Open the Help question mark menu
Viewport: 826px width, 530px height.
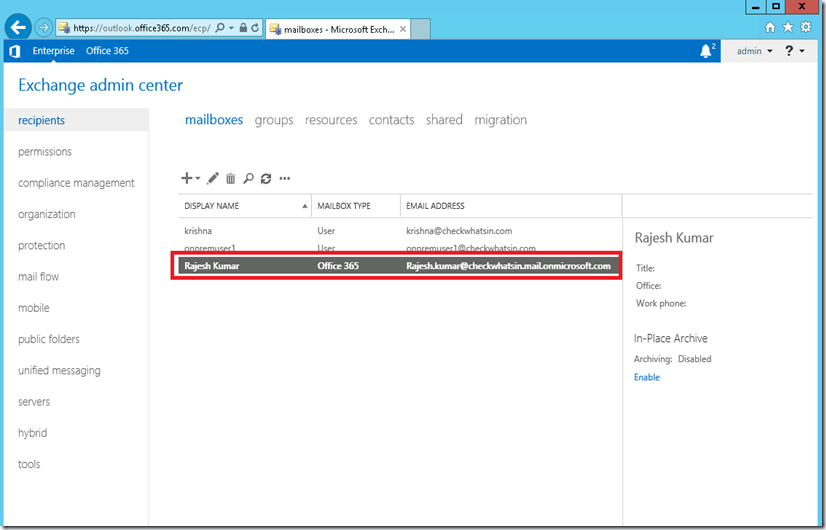794,51
